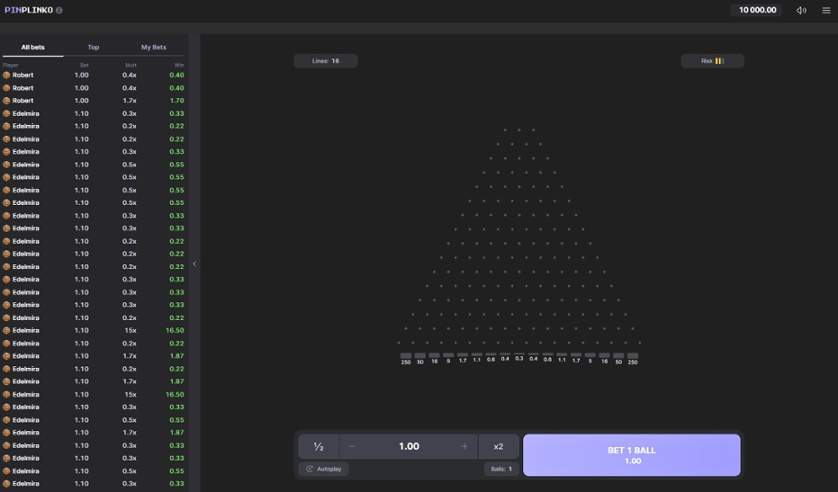Select the All bets tab
This screenshot has height=492, width=838.
pyautogui.click(x=33, y=47)
